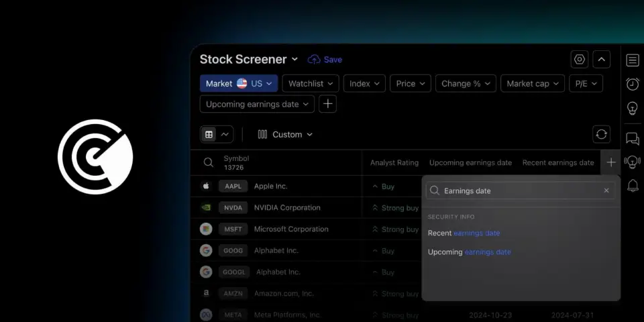Switch to the table view icon
644x322 pixels.
tap(209, 134)
